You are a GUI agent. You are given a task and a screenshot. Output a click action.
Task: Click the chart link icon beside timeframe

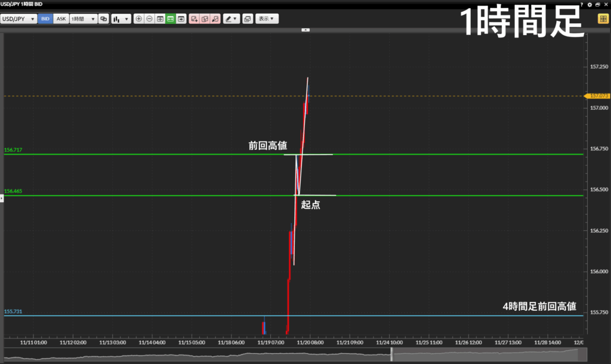(104, 18)
